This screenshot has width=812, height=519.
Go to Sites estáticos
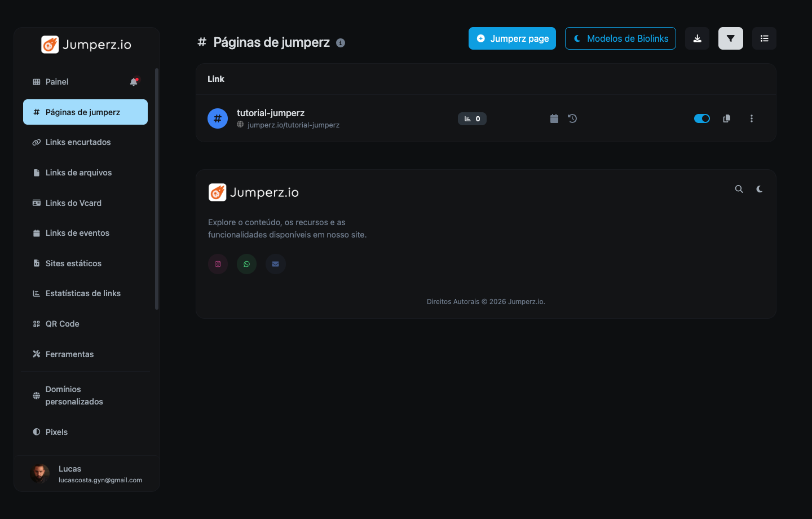click(x=85, y=263)
